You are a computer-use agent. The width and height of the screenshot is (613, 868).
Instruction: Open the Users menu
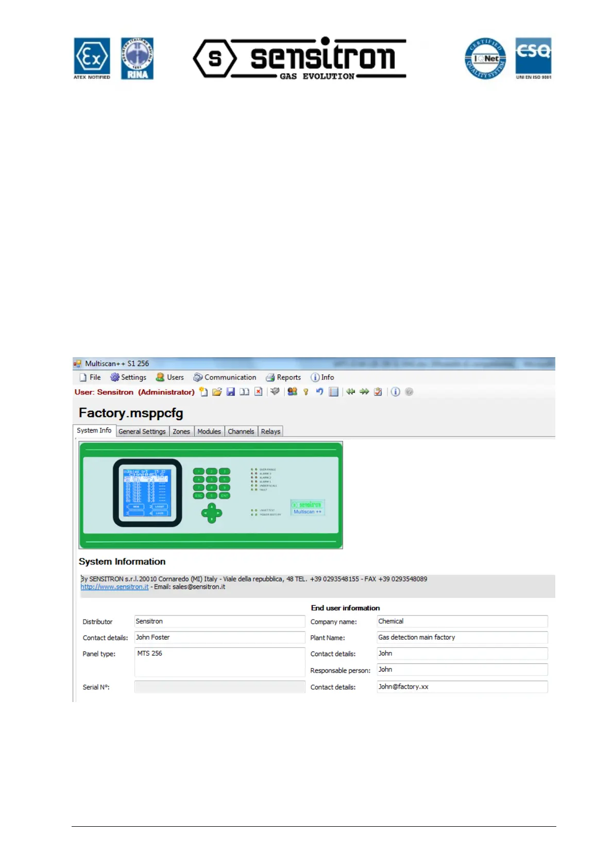tap(170, 377)
